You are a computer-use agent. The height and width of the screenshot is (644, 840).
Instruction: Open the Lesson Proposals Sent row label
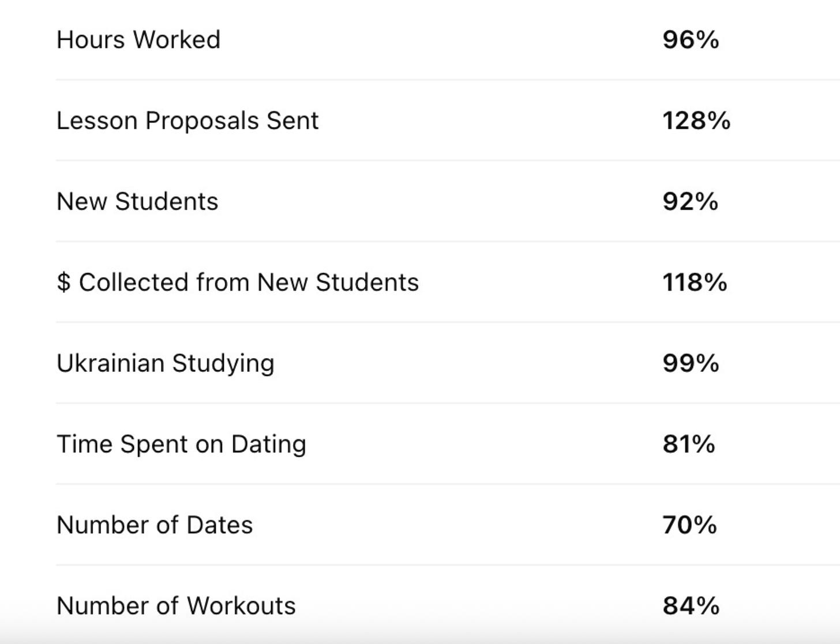[x=187, y=120]
